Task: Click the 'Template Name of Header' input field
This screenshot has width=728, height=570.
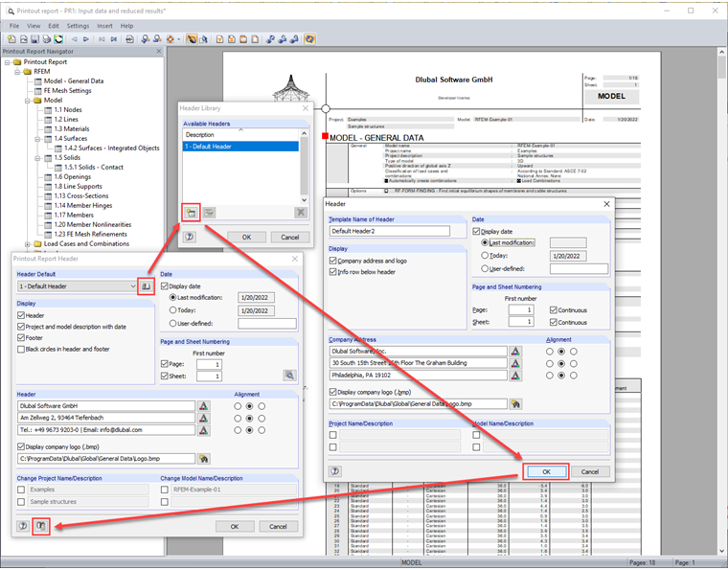Action: pyautogui.click(x=390, y=231)
